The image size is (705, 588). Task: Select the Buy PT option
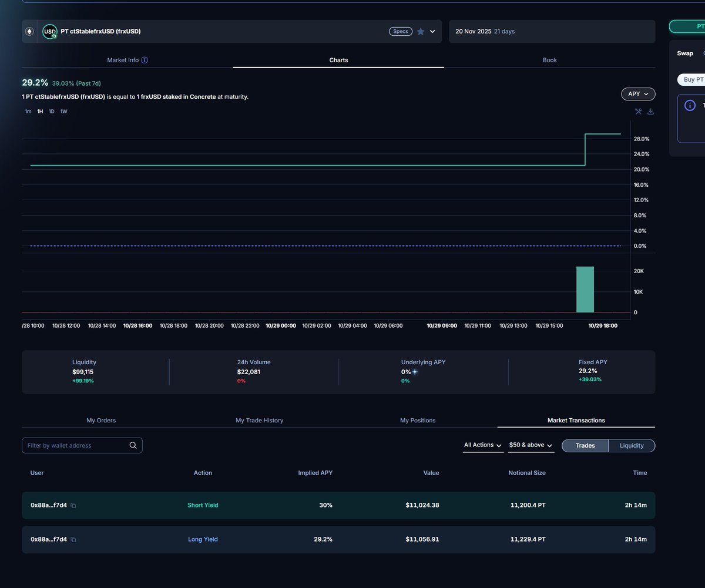pyautogui.click(x=691, y=79)
